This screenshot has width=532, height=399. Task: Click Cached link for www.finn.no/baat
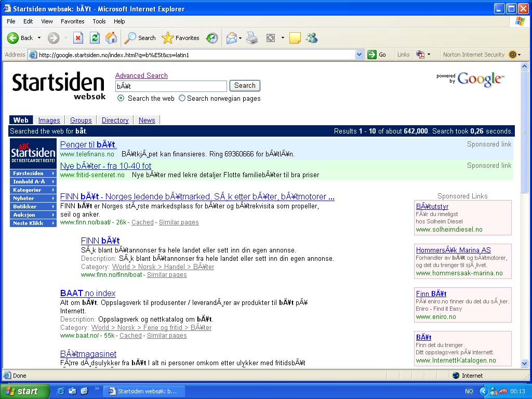142,222
